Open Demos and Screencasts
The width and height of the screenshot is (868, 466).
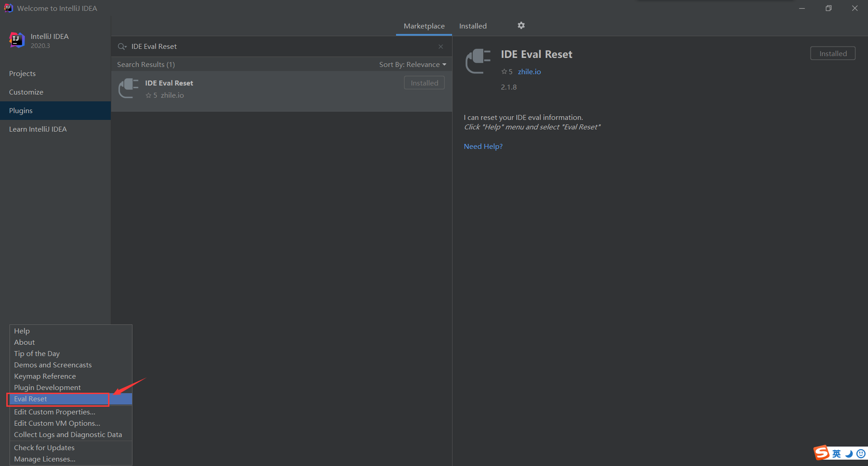[x=71, y=365]
